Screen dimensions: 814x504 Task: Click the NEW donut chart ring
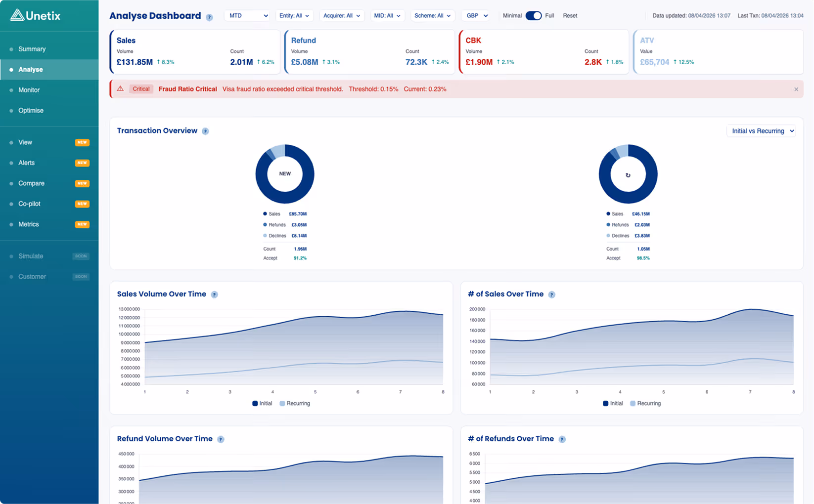(285, 198)
